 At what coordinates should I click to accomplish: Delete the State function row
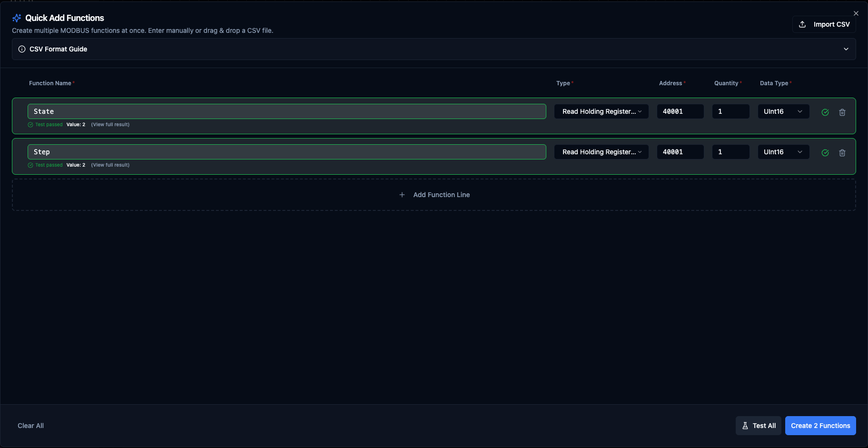tap(842, 112)
